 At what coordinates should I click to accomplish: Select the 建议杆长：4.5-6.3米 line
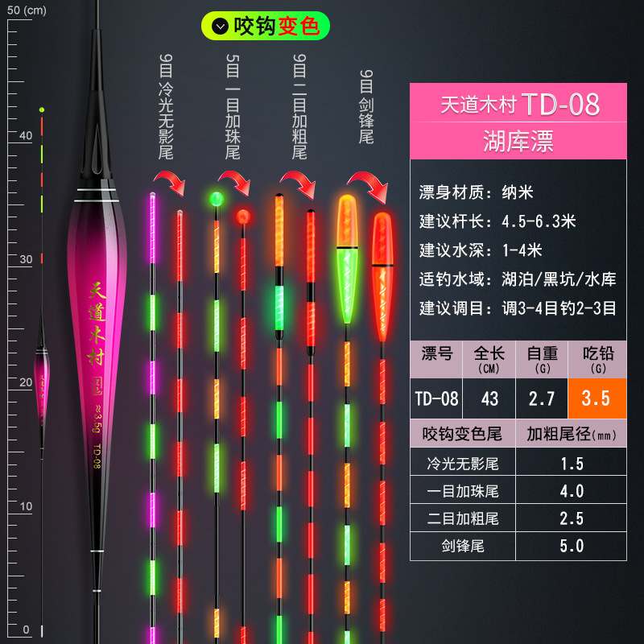(497, 221)
